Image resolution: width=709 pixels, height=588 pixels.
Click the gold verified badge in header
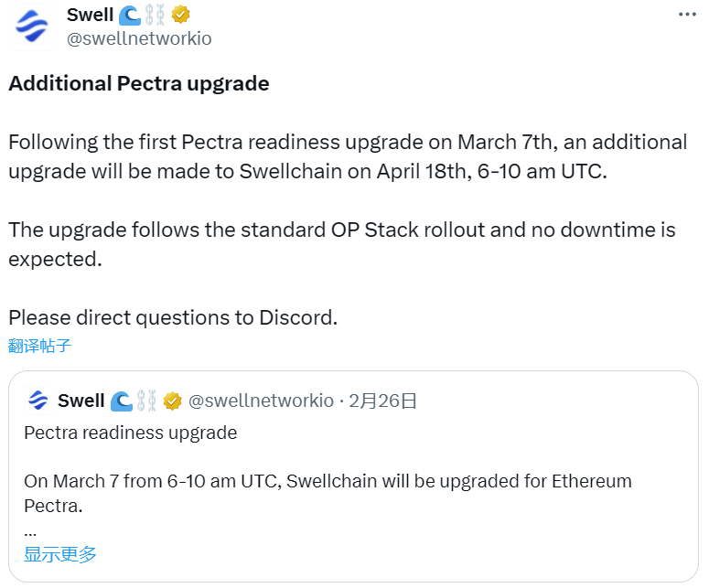pyautogui.click(x=180, y=15)
